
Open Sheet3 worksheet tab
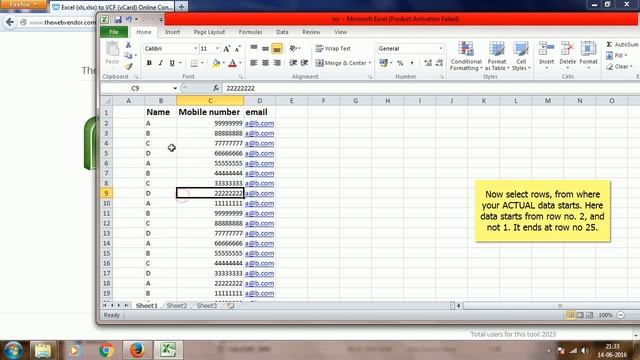coord(207,305)
